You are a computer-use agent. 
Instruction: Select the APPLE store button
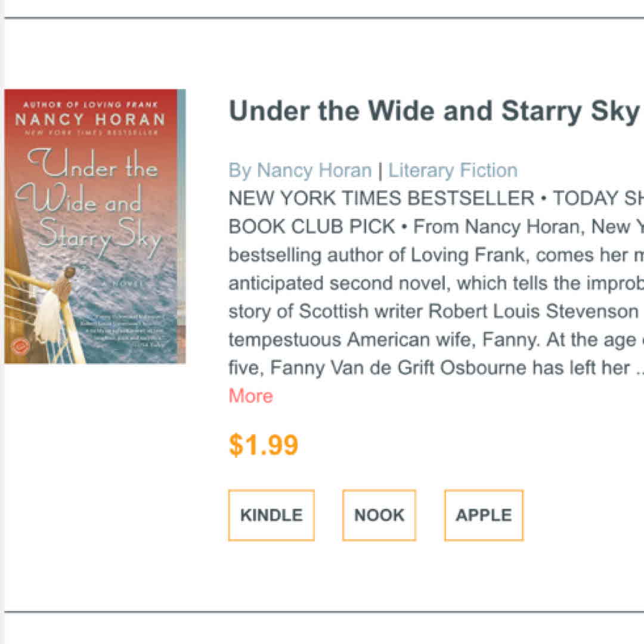(x=484, y=515)
